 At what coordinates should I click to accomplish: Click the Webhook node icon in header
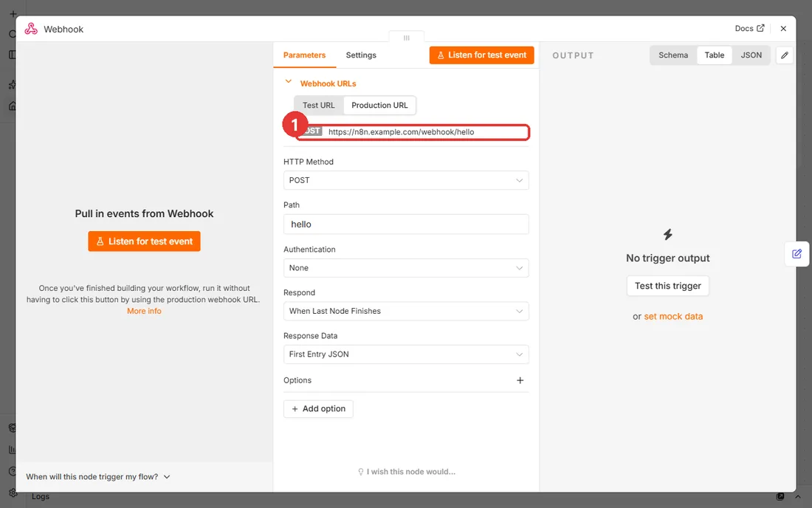click(31, 29)
